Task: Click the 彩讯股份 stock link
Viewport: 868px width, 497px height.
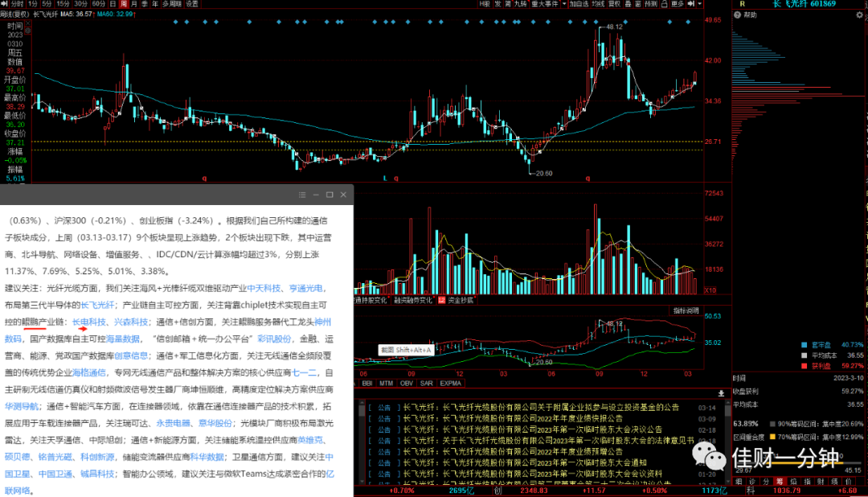Action: (x=274, y=339)
